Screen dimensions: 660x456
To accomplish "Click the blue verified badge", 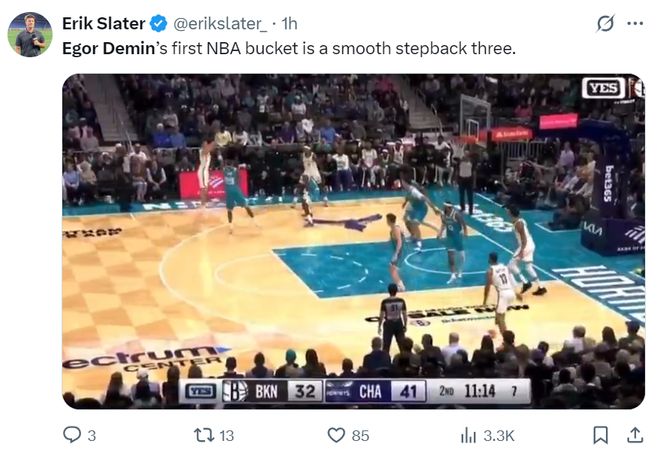I will coord(158,23).
